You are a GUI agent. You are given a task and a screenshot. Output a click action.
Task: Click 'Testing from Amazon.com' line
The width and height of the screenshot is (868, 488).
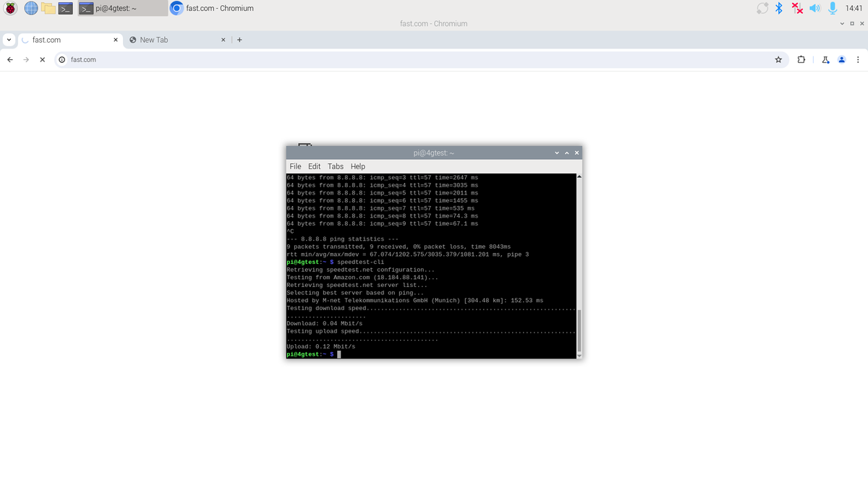click(x=362, y=277)
